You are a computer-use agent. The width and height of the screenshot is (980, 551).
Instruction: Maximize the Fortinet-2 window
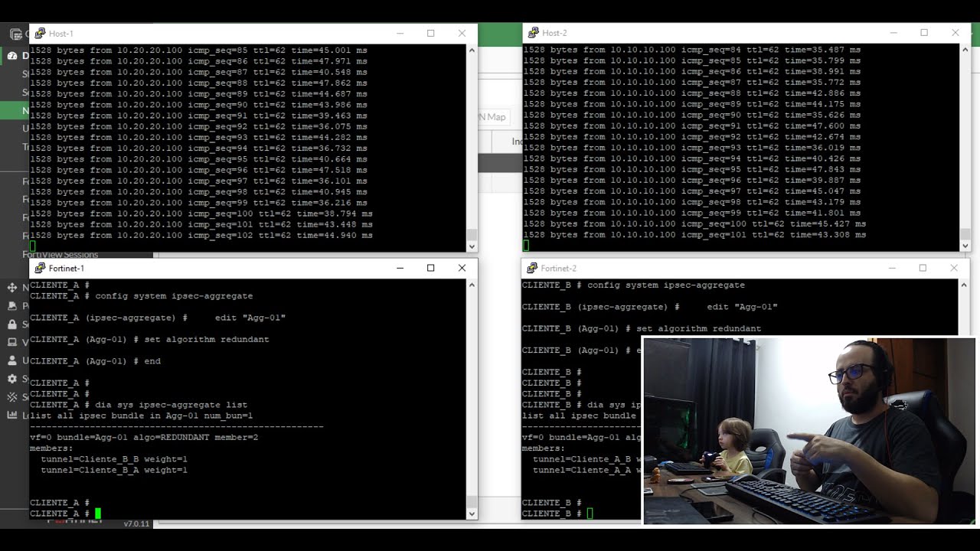coord(923,268)
